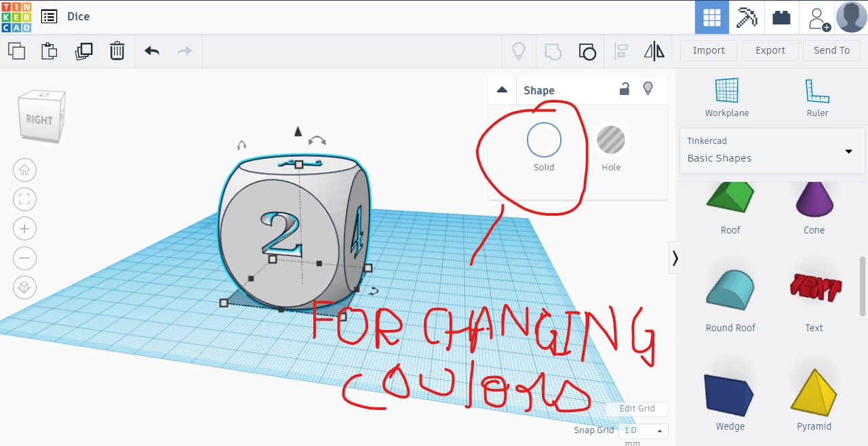Viewport: 868px width, 446px height.
Task: Collapse the Shape panel with its arrow
Action: (x=502, y=89)
